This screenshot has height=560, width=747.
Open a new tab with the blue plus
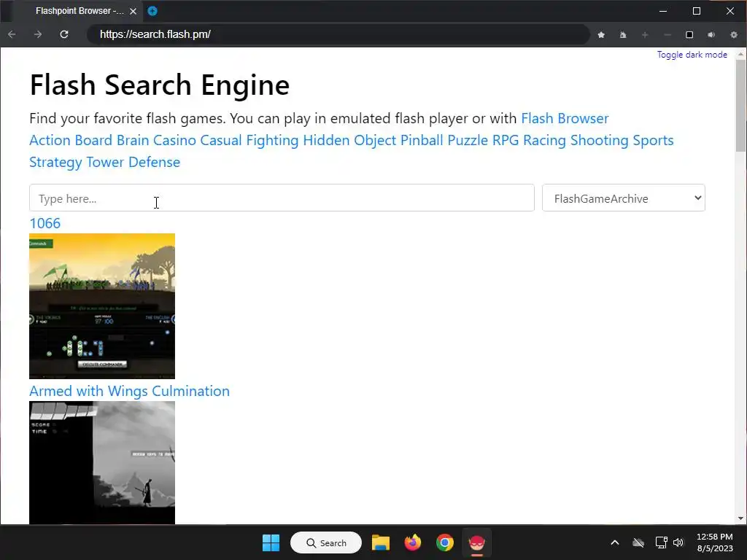152,11
